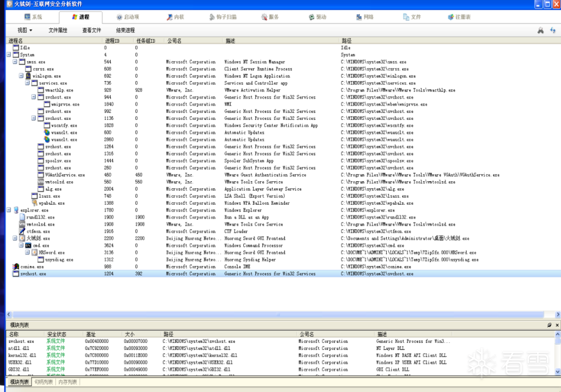Viewport: 561px width, 392px height.
Task: Click the csrss.exe process icon
Action: click(x=28, y=68)
